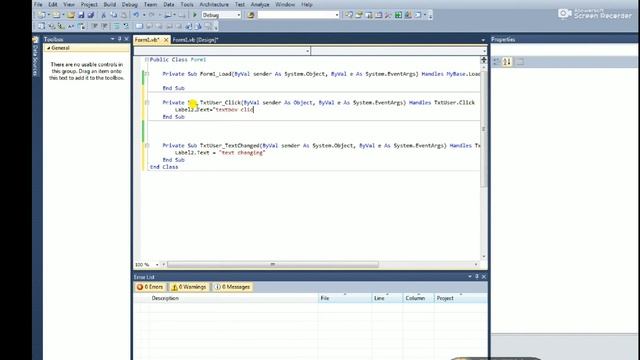The width and height of the screenshot is (640, 360).
Task: Collapse the TxtUser_Click sub outline
Action: 147,102
